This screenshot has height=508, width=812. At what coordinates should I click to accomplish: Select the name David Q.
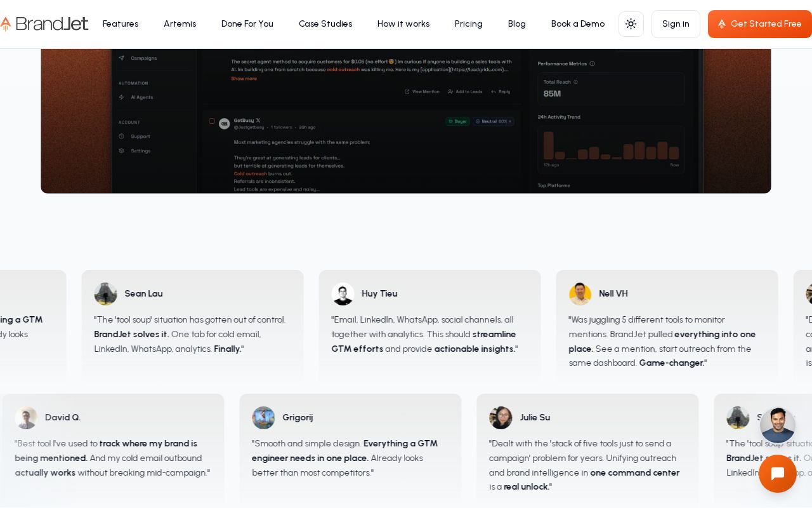pyautogui.click(x=63, y=417)
